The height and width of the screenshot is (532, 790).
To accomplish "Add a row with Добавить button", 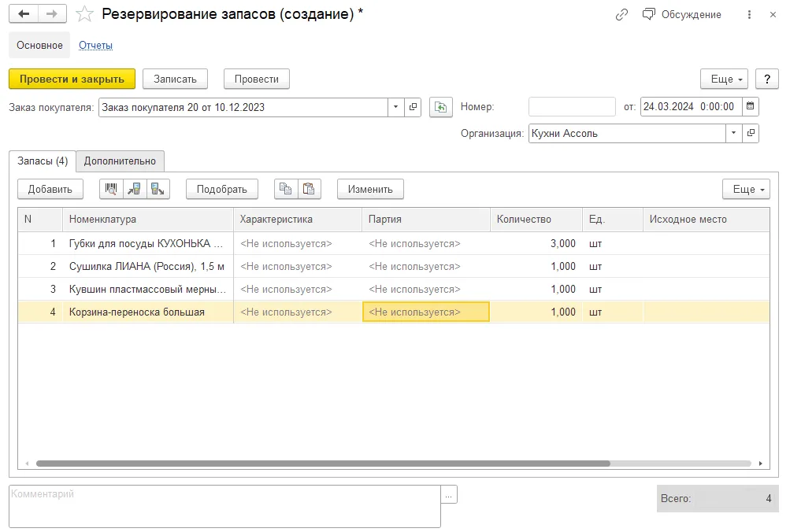I will (x=50, y=189).
